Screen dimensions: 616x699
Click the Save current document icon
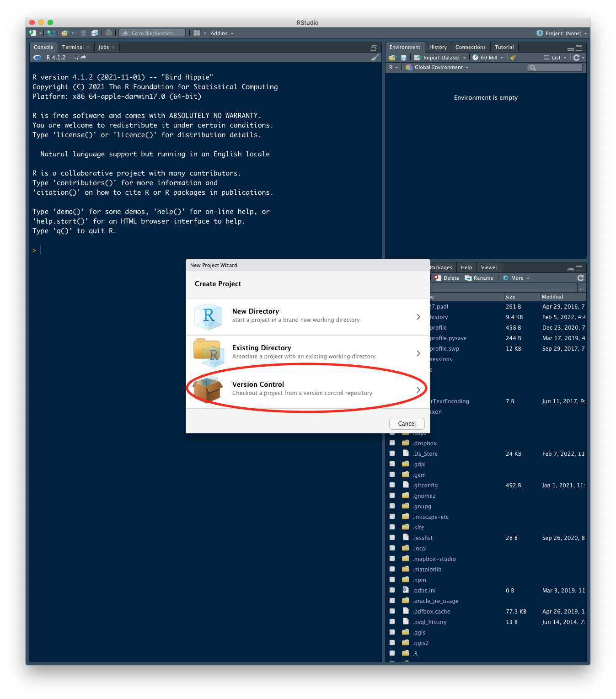tap(83, 33)
